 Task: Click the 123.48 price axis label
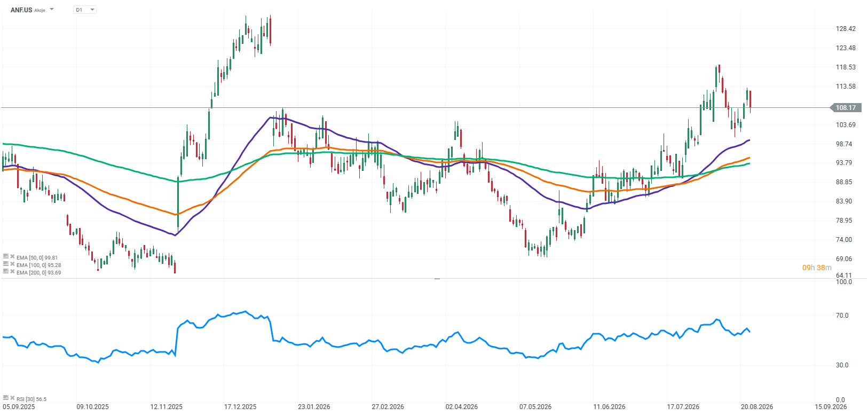(846, 48)
